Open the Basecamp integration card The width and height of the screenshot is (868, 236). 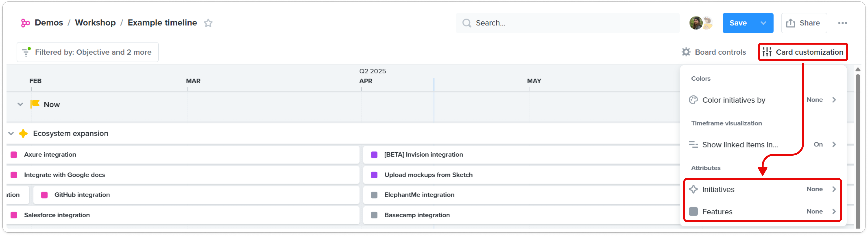pos(522,215)
